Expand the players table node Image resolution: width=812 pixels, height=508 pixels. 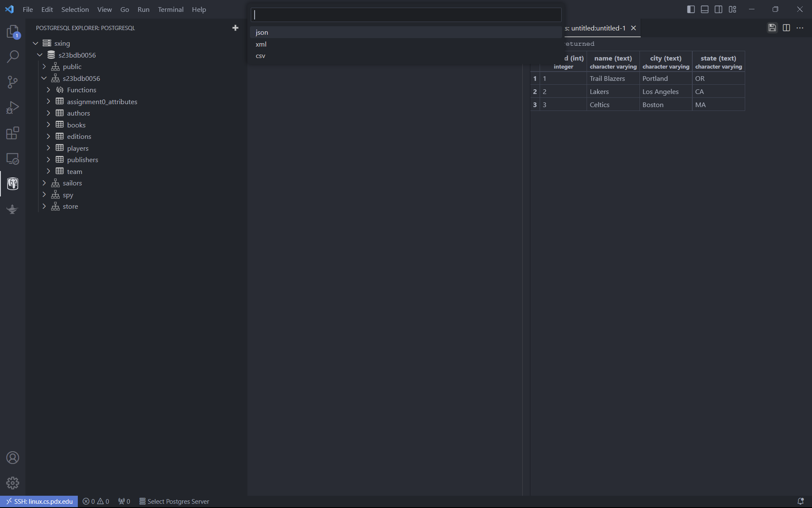[x=48, y=148]
